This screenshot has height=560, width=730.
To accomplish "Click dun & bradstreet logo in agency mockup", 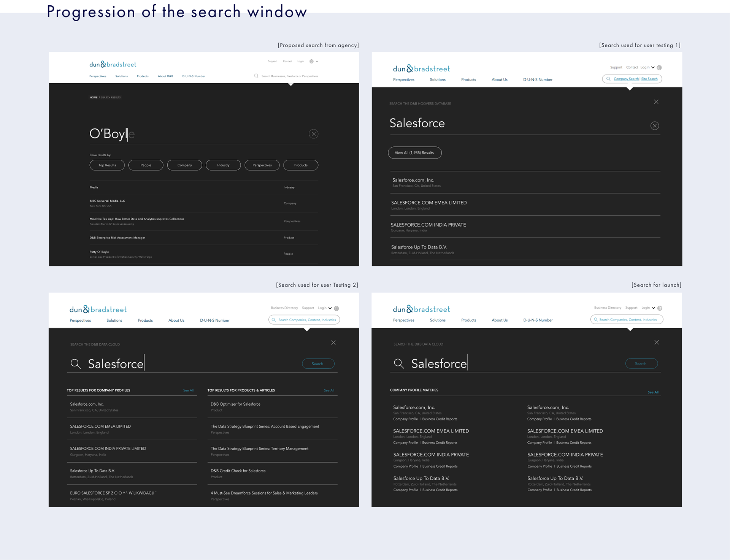I will pos(113,64).
